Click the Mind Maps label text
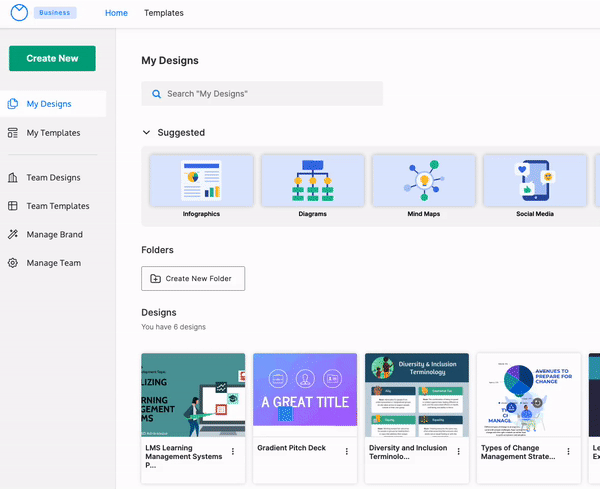Image resolution: width=600 pixels, height=489 pixels. click(424, 214)
